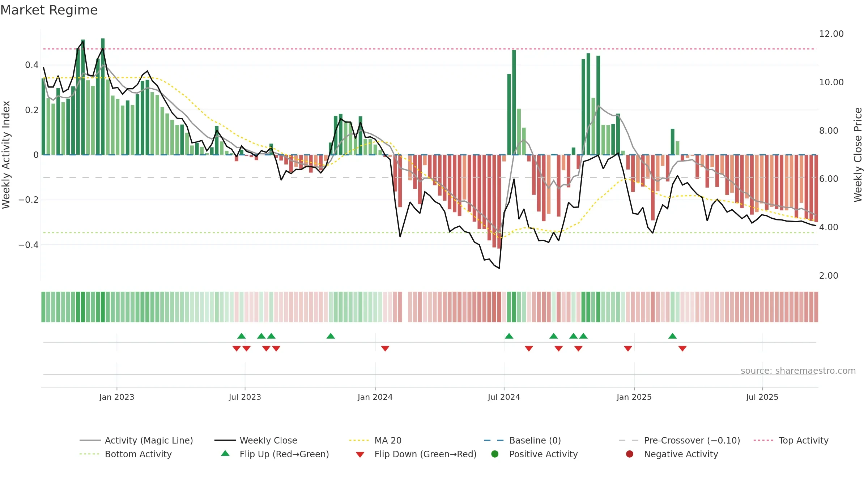Toggle the Weekly Close legend entry
This screenshot has width=868, height=488.
(256, 440)
